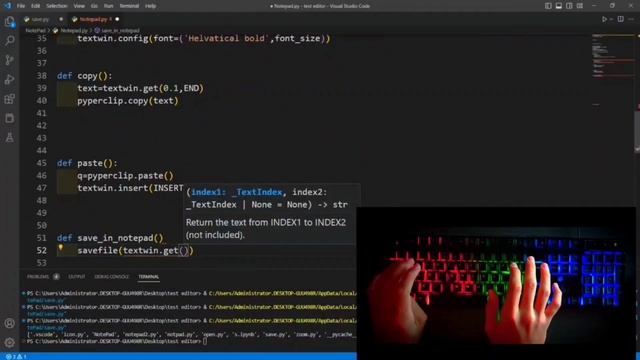The image size is (640, 360).
Task: Click the VS Code logo in title bar
Action: [8, 6]
